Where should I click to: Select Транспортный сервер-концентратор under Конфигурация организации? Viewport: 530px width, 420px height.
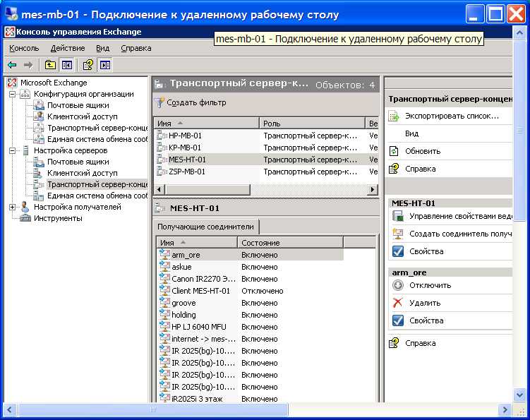(x=97, y=128)
